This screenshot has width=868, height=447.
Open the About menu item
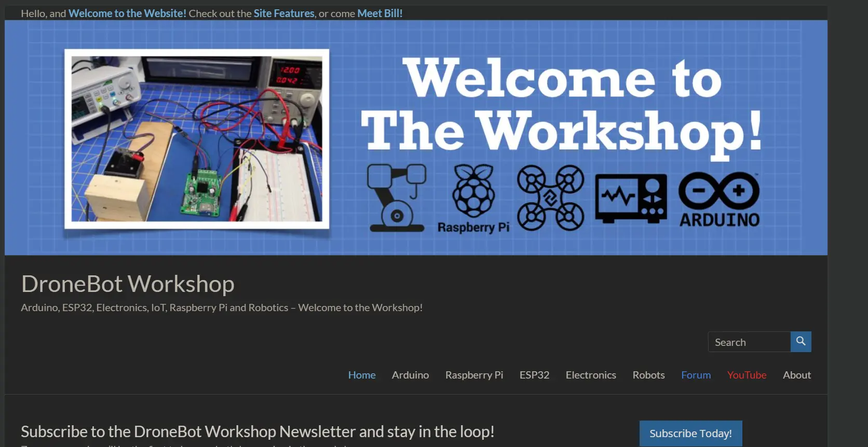(797, 375)
